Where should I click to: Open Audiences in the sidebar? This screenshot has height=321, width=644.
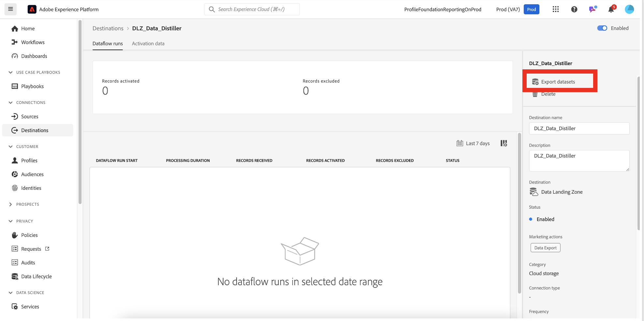point(32,174)
